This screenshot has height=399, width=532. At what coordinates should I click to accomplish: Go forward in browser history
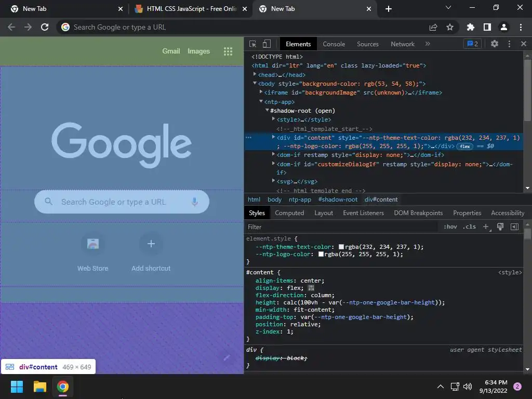point(28,27)
